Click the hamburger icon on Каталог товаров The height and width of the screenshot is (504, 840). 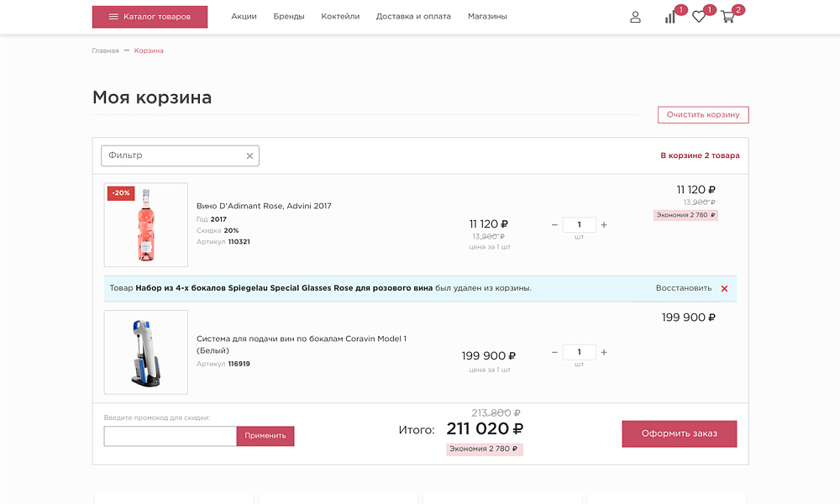tap(113, 16)
